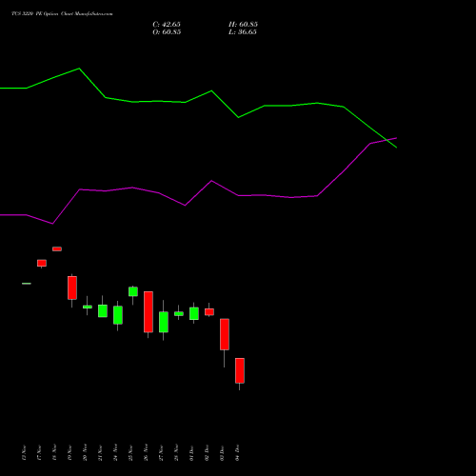Select the 17 Nov date label
The height and width of the screenshot is (476, 476).
(39, 453)
